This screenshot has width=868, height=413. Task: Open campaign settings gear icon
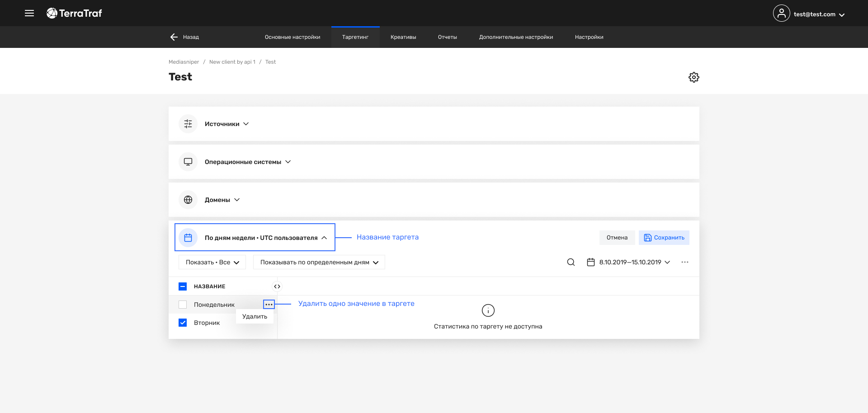click(x=693, y=77)
